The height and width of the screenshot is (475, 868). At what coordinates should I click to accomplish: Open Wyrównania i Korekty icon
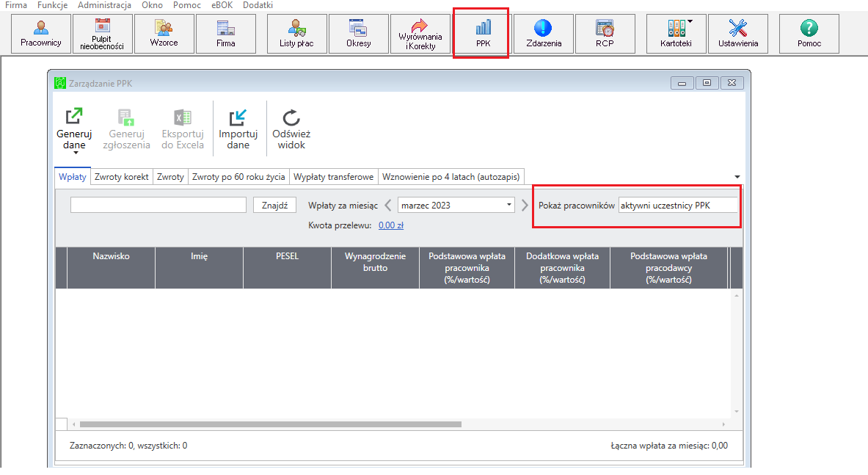click(420, 34)
